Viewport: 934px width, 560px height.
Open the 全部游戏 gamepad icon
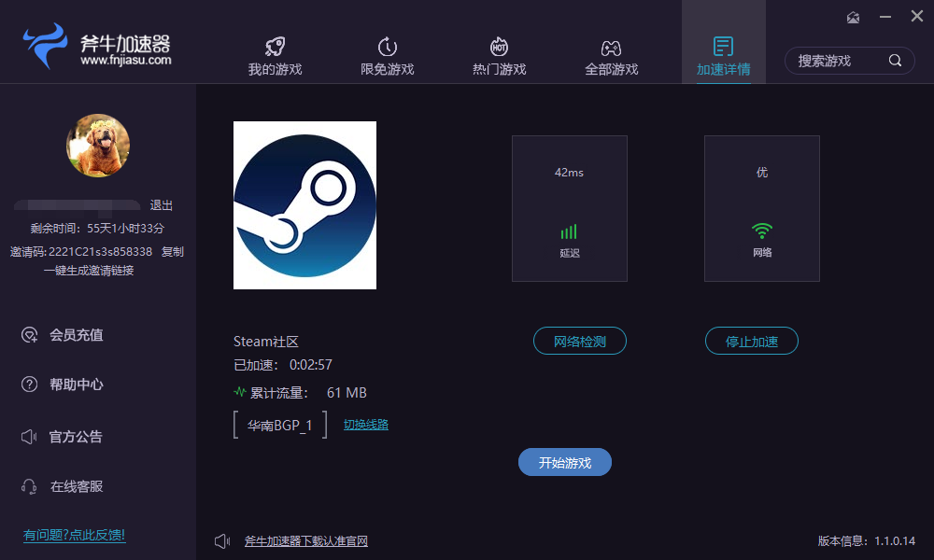click(x=611, y=48)
